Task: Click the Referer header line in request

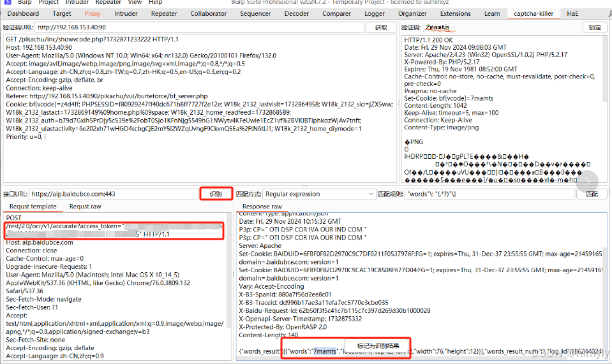Action: click(107, 96)
